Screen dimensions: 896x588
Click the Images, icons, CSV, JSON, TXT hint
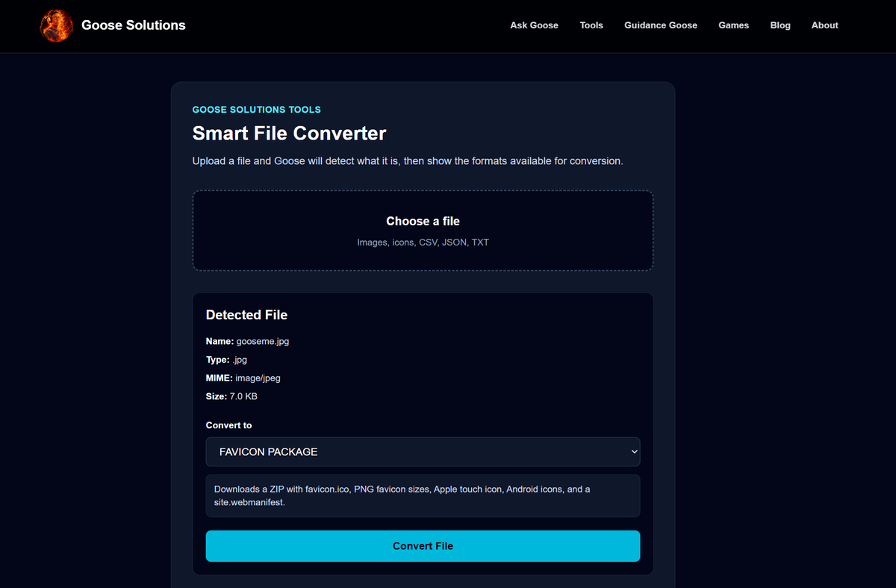click(x=423, y=243)
